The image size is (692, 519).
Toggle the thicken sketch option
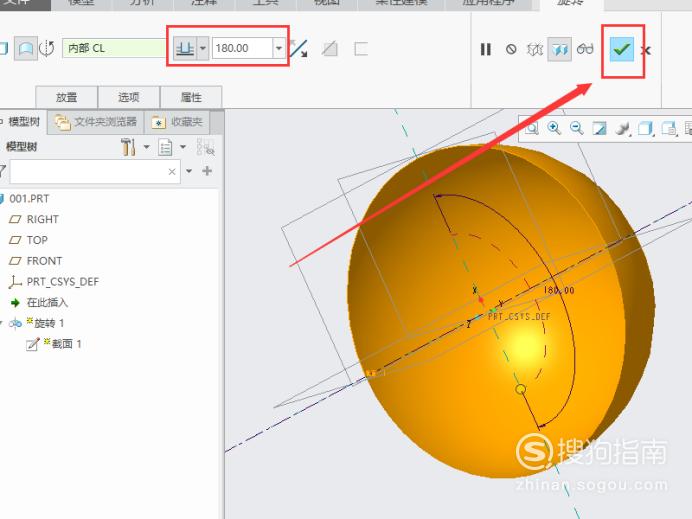pyautogui.click(x=361, y=49)
